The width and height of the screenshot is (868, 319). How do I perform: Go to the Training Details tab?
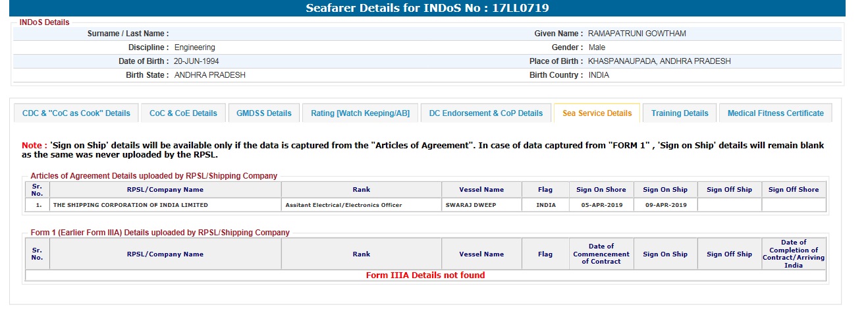pos(680,113)
